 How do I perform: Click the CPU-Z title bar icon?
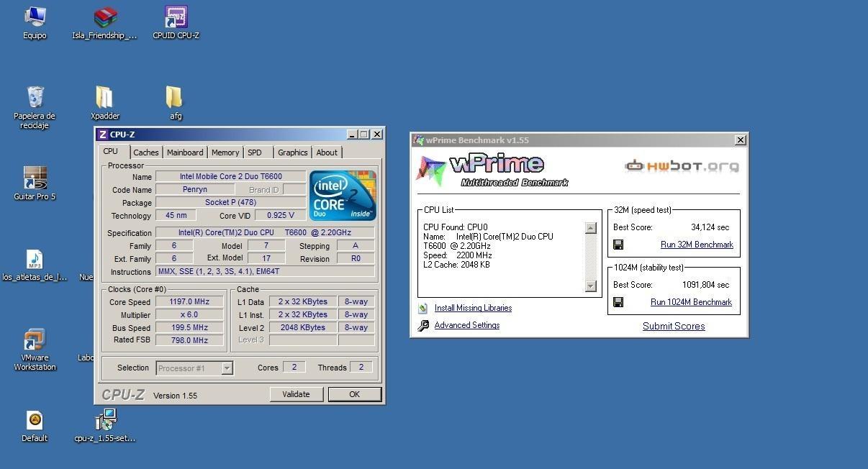pyautogui.click(x=103, y=135)
